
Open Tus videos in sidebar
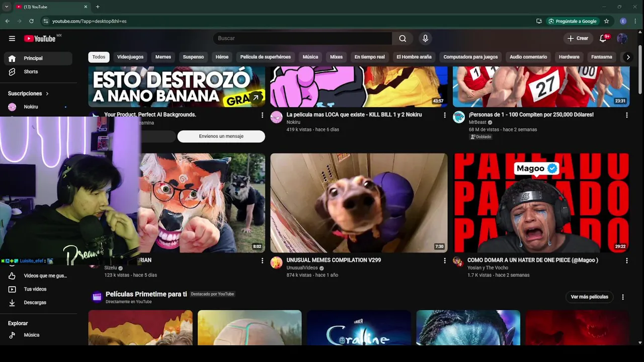click(x=38, y=289)
